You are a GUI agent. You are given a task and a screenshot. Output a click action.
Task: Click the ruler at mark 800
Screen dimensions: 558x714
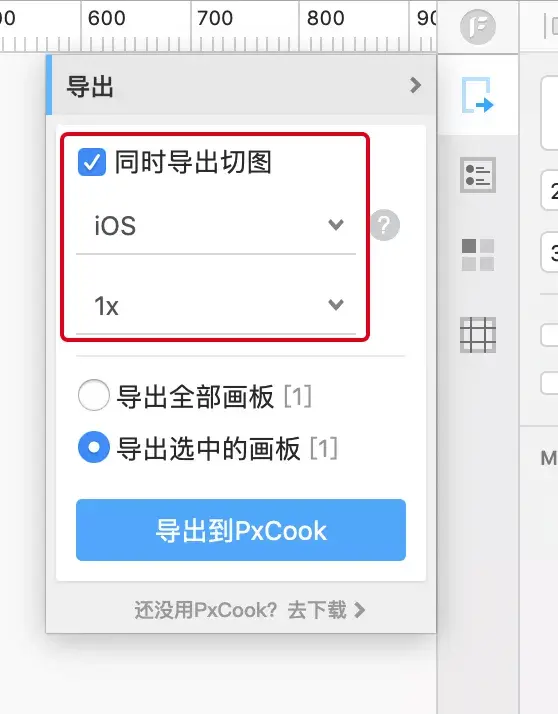[325, 19]
